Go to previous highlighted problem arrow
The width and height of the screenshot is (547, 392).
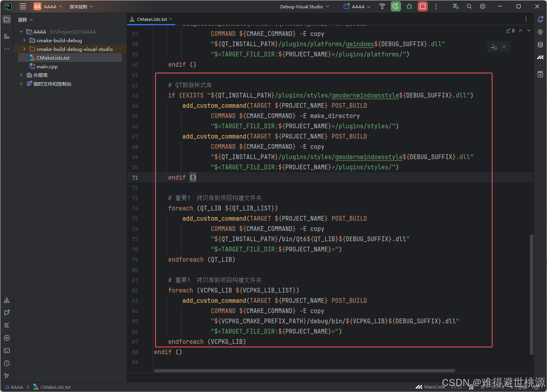(x=521, y=30)
